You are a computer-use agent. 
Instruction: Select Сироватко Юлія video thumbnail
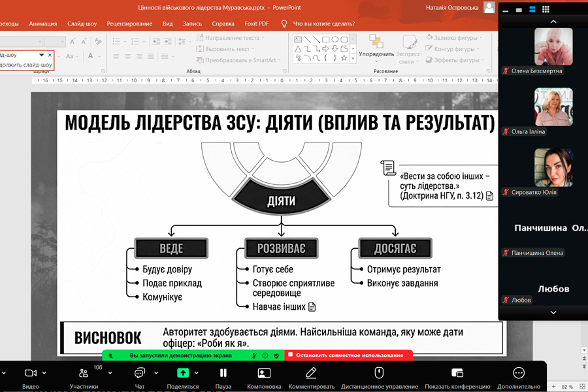[x=553, y=168]
